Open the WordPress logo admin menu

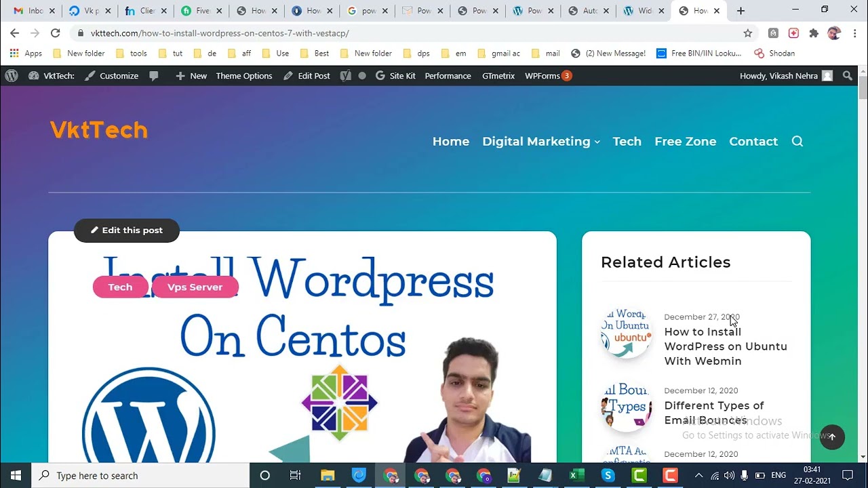coord(12,76)
